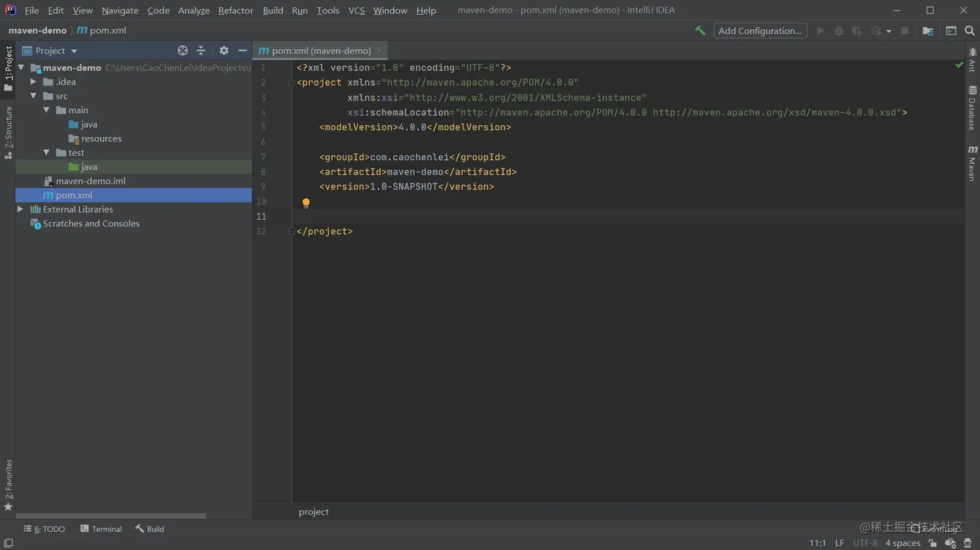Open the Maven tool window

[972, 163]
